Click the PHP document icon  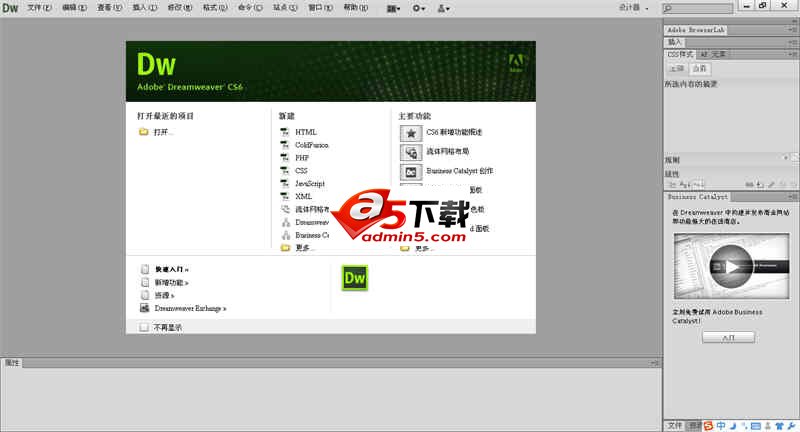pyautogui.click(x=285, y=158)
